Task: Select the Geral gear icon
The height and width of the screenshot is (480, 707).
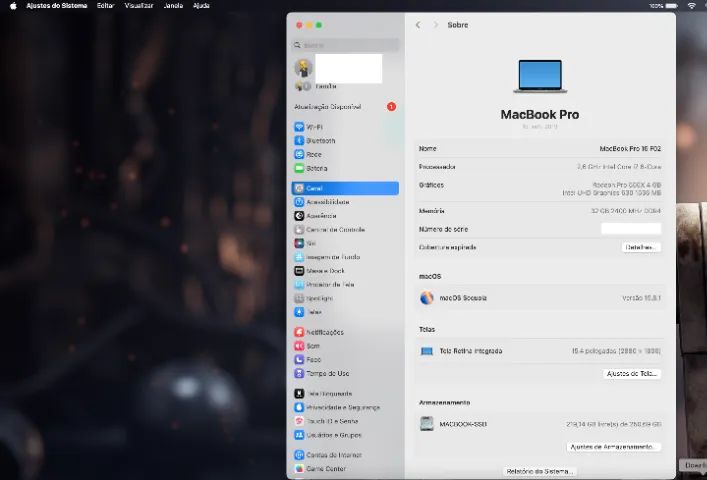Action: point(299,188)
